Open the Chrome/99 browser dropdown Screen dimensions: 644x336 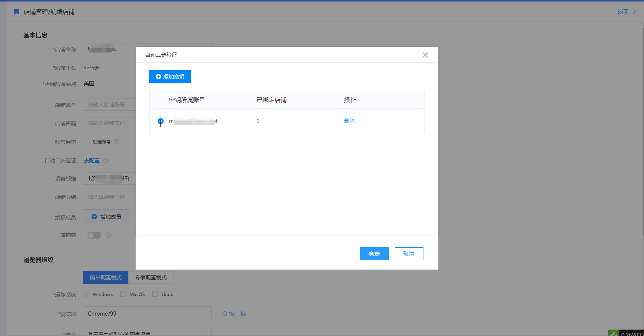[147, 314]
